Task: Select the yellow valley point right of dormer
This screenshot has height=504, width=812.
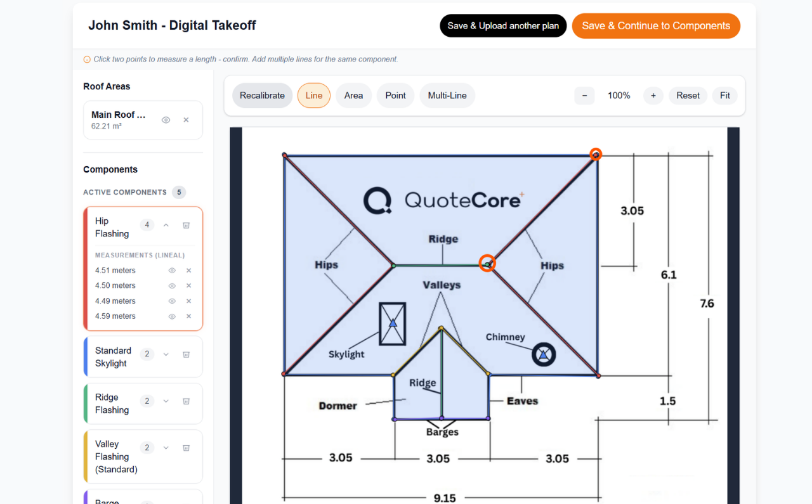Action: point(488,374)
